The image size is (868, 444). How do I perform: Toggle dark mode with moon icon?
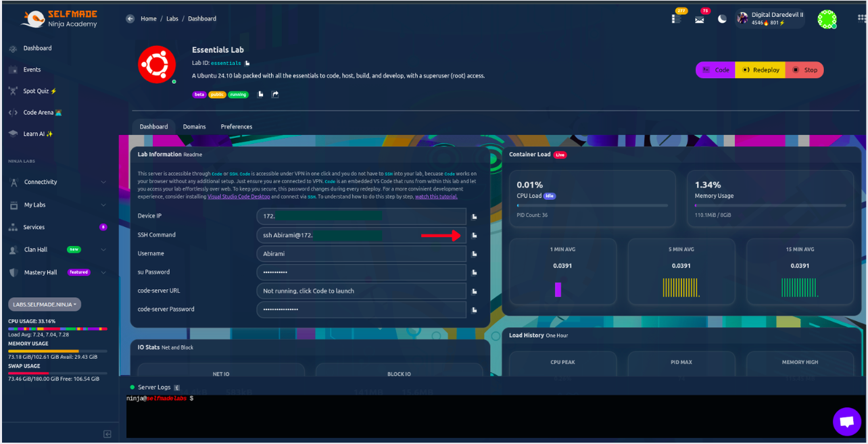[722, 19]
